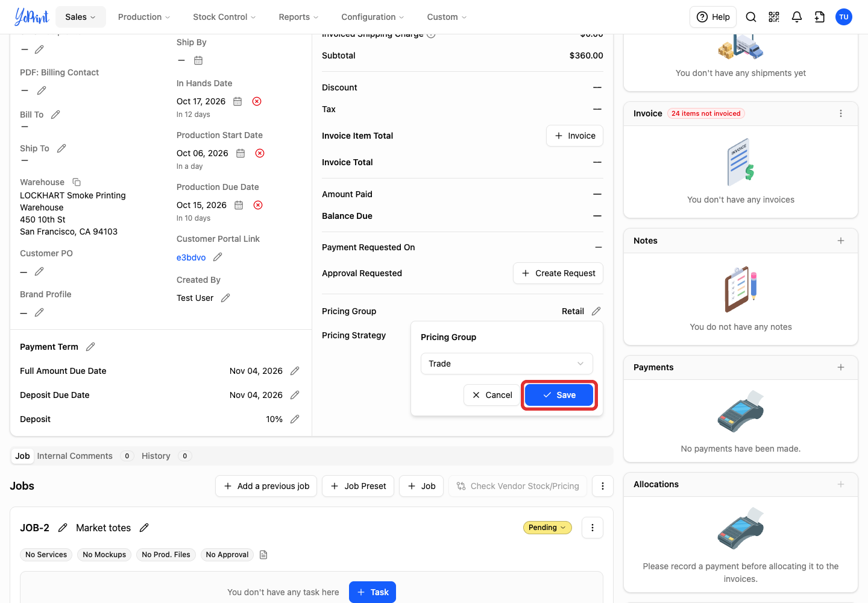868x603 pixels.
Task: Open the Ship By calendar picker
Action: (x=198, y=60)
